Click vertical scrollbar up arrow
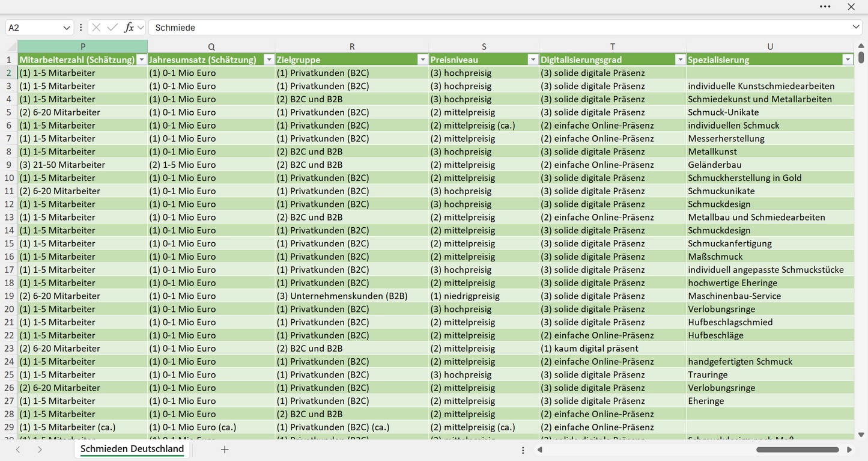The height and width of the screenshot is (461, 868). pyautogui.click(x=861, y=45)
